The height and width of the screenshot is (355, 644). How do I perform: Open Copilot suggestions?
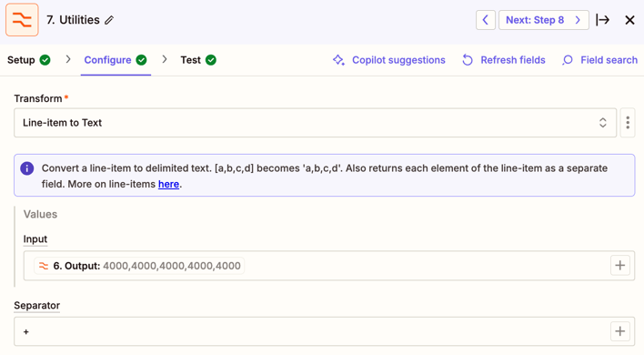click(x=389, y=60)
